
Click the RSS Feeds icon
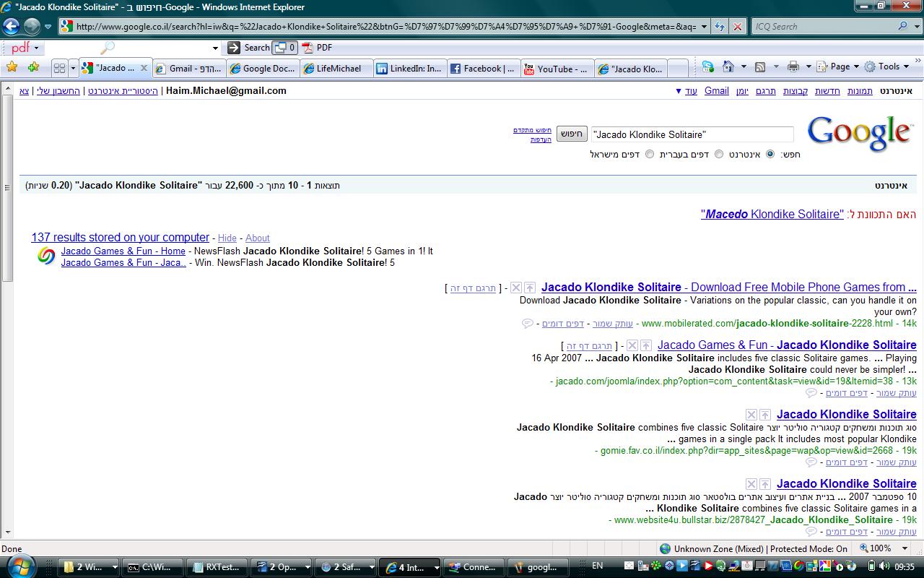pyautogui.click(x=760, y=66)
